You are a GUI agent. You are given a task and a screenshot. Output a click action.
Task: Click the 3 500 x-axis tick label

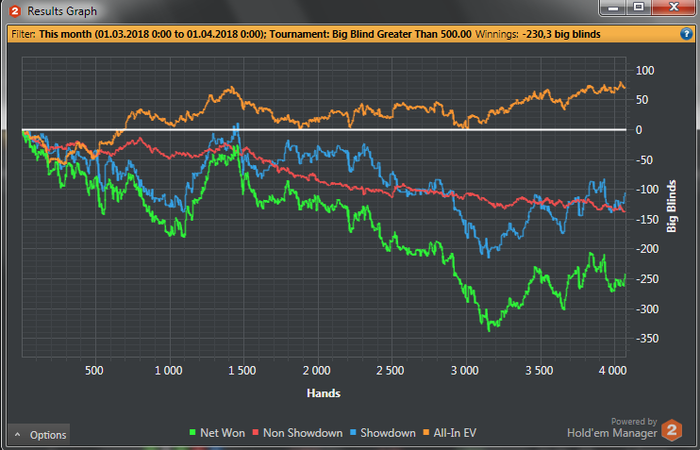[539, 371]
